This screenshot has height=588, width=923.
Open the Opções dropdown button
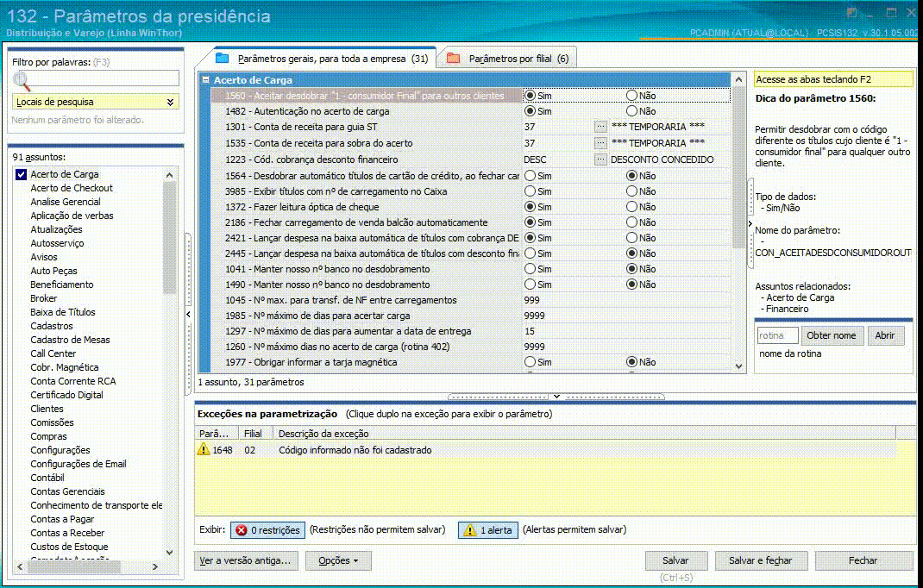338,561
